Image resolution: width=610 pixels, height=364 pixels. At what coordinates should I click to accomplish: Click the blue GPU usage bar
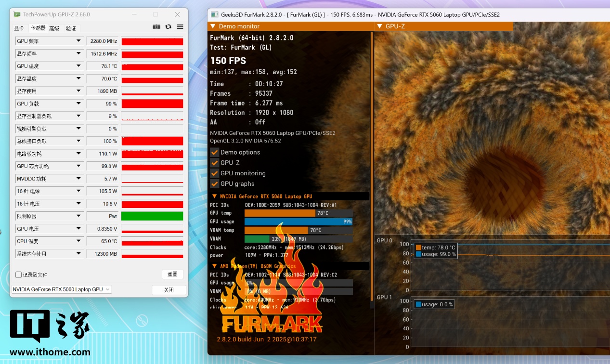298,221
